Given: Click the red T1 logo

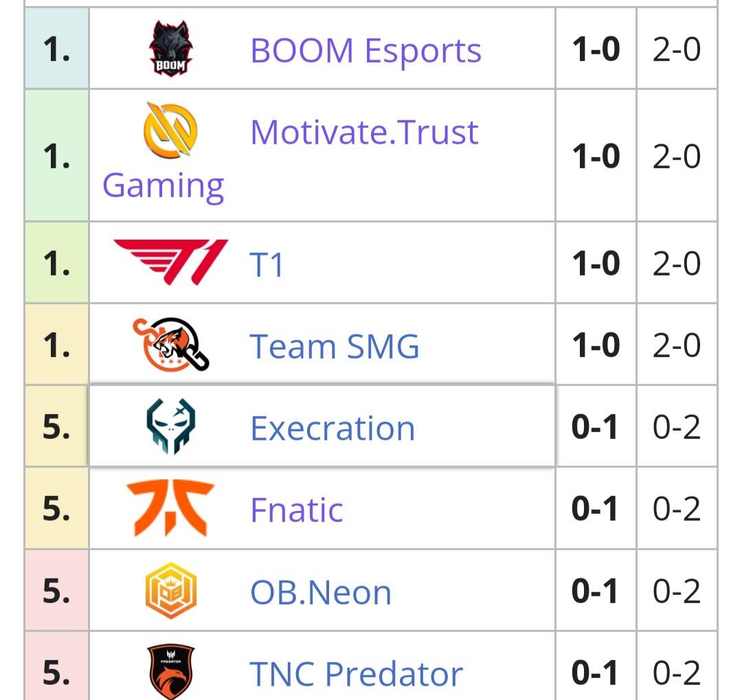Looking at the screenshot, I should point(170,262).
